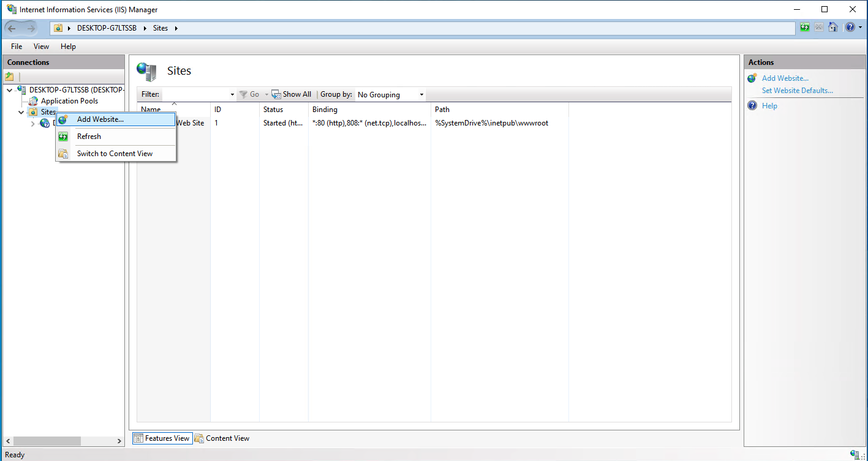Click Set Website Defaults... link
868x461 pixels.
click(797, 91)
